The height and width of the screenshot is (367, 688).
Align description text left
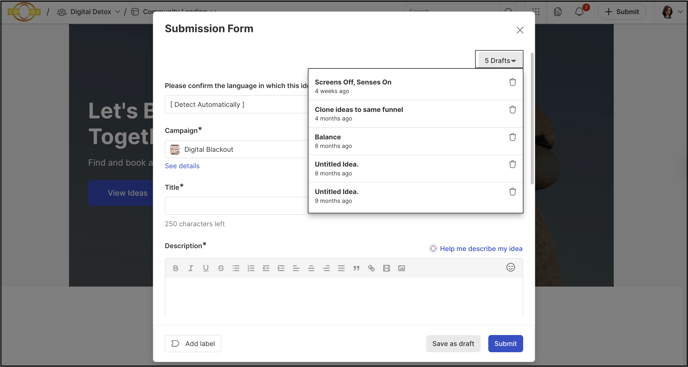tap(296, 268)
